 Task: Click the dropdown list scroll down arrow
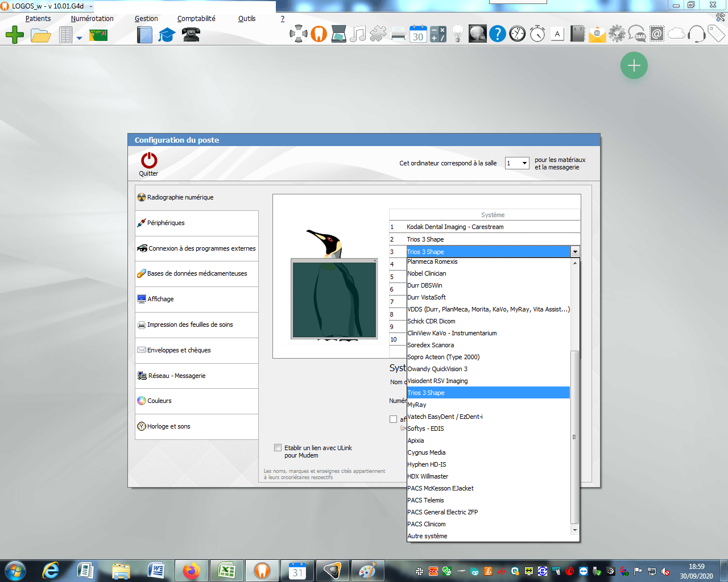[x=575, y=530]
